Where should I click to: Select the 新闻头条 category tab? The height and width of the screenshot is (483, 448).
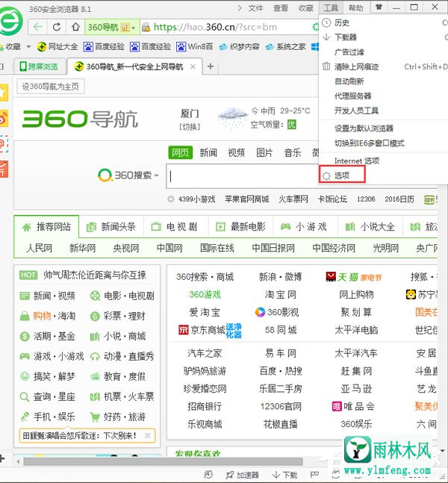[x=111, y=227]
